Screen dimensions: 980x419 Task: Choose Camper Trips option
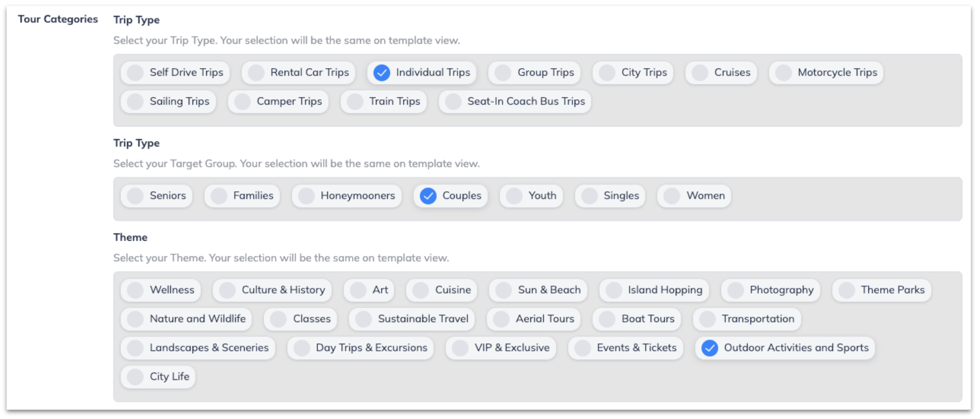(278, 102)
